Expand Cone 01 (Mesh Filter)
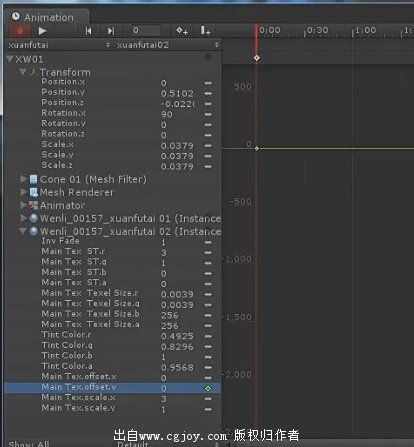Viewport: 414px width, 447px height. [23, 179]
